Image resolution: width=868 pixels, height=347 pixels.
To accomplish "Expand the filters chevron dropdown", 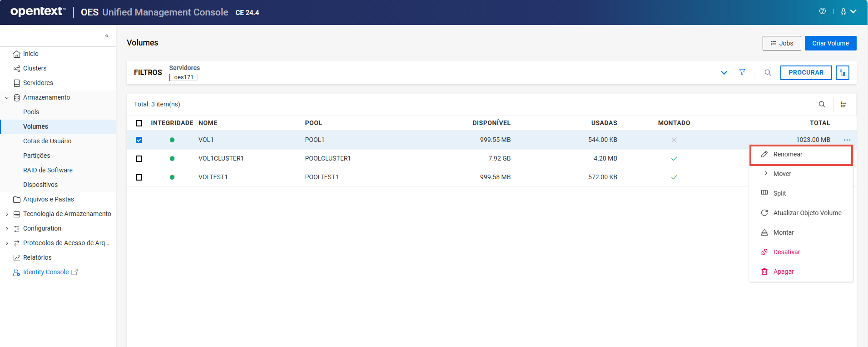I will [x=724, y=73].
